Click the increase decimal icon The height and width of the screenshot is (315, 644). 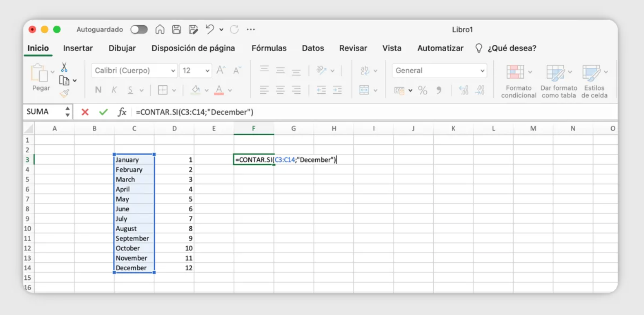tap(464, 90)
